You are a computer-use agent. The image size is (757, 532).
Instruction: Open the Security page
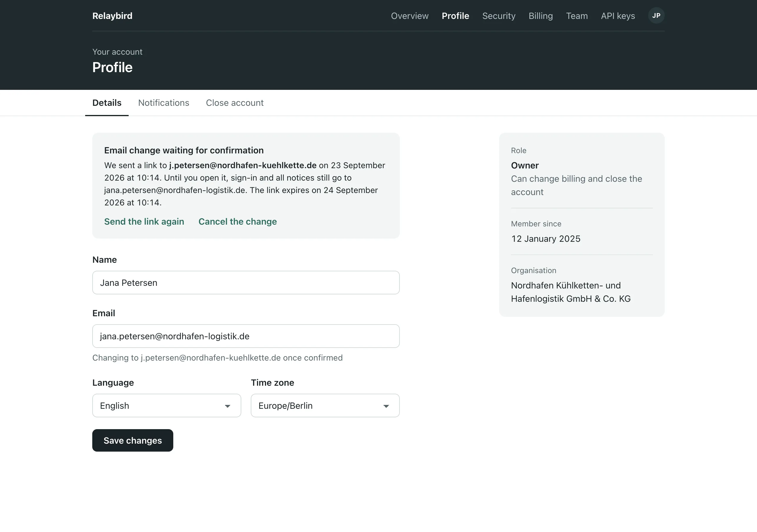[x=499, y=16]
